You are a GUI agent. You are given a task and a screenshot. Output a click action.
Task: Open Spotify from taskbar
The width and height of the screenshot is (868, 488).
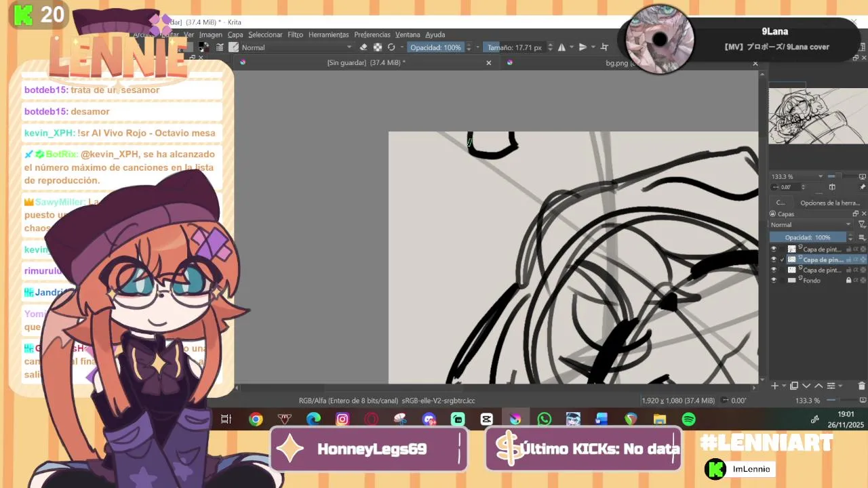coord(688,420)
